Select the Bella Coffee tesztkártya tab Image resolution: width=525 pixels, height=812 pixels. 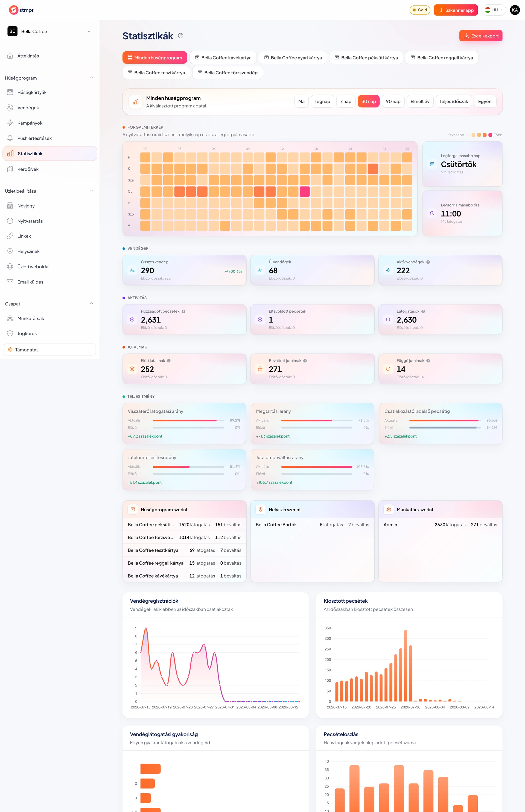click(156, 73)
